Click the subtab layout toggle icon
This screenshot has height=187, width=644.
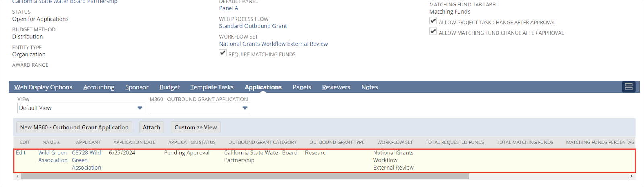point(629,87)
